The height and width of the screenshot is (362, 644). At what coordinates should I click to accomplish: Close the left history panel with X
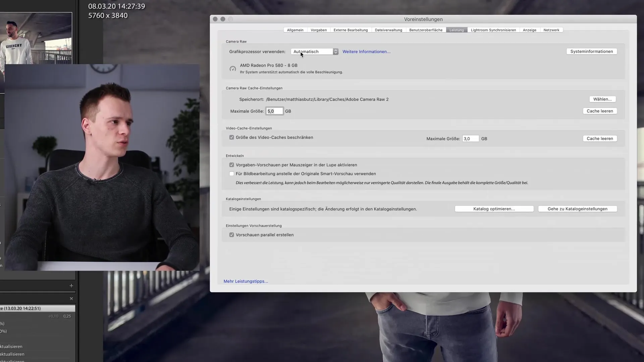click(71, 299)
